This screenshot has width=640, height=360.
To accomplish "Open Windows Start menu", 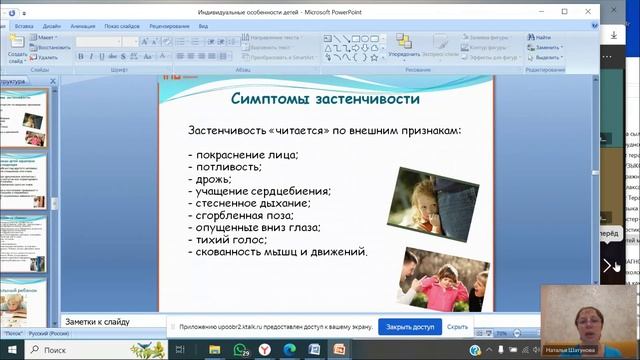I will (12, 350).
